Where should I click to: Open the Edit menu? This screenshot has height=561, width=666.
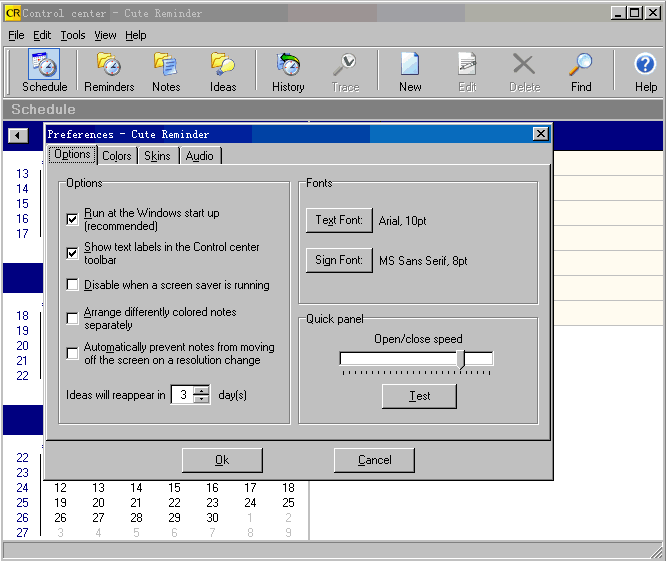(42, 35)
